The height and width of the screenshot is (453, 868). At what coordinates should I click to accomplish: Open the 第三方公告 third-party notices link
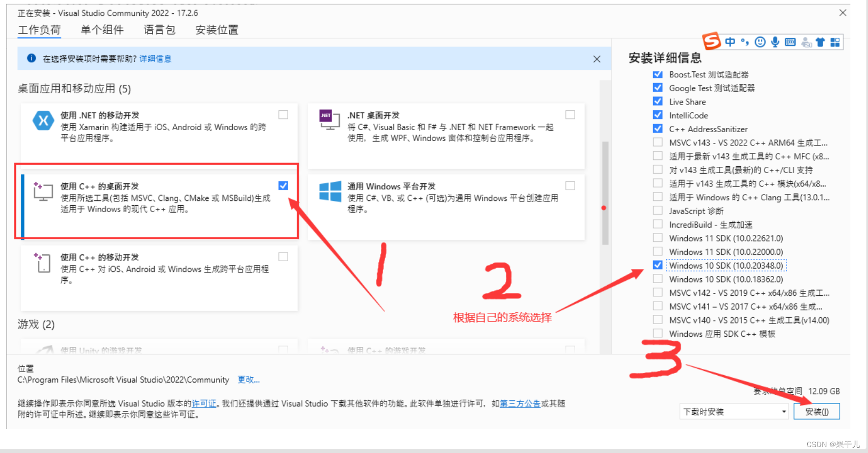point(520,403)
